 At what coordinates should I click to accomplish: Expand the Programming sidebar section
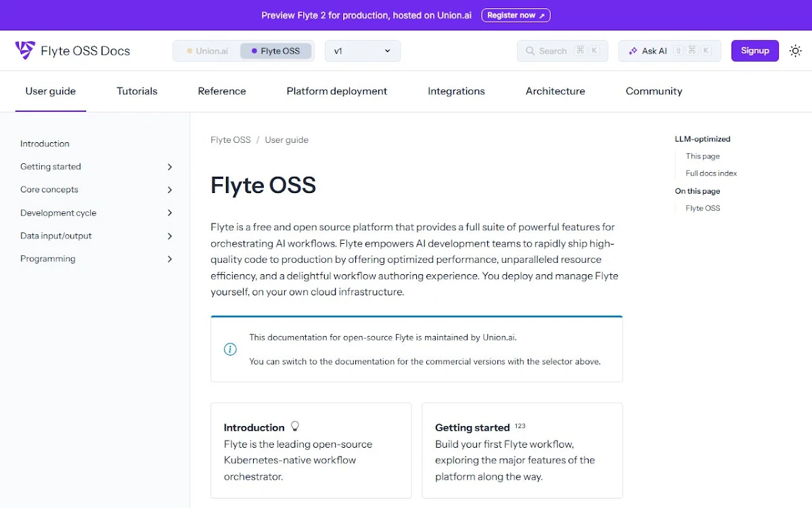(x=170, y=259)
